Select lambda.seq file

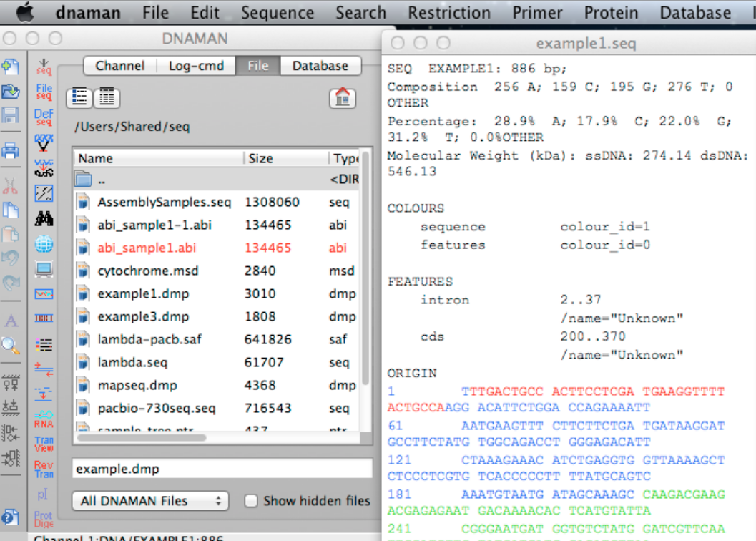click(x=217, y=362)
